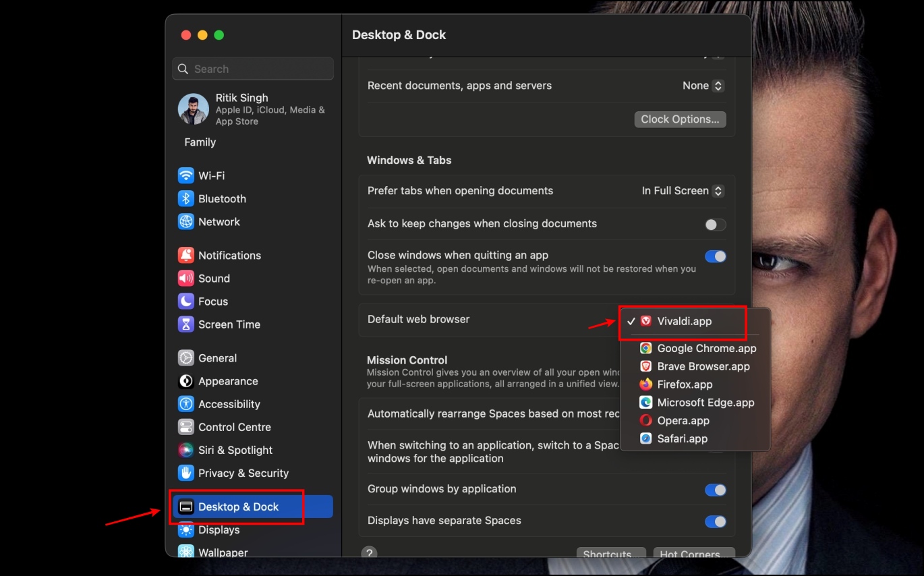924x576 pixels.
Task: Click the General gear icon
Action: [186, 358]
